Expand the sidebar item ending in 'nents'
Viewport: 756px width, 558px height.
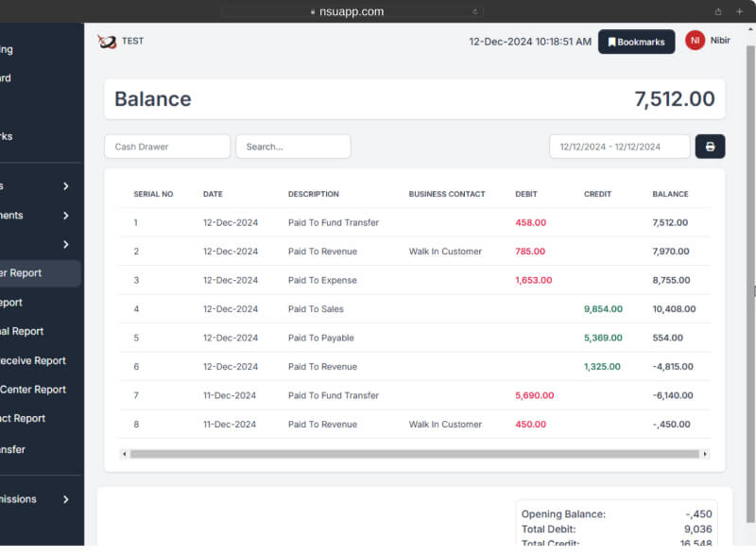pos(38,216)
